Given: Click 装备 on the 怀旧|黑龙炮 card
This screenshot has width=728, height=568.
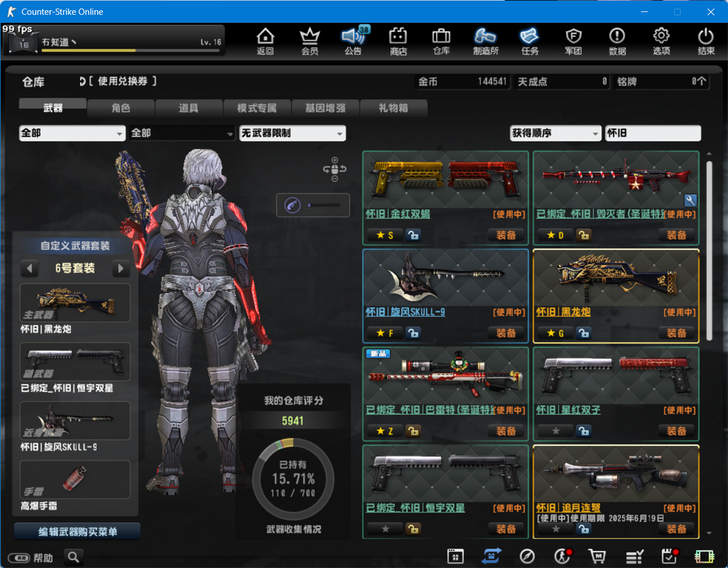Looking at the screenshot, I should pos(677,334).
